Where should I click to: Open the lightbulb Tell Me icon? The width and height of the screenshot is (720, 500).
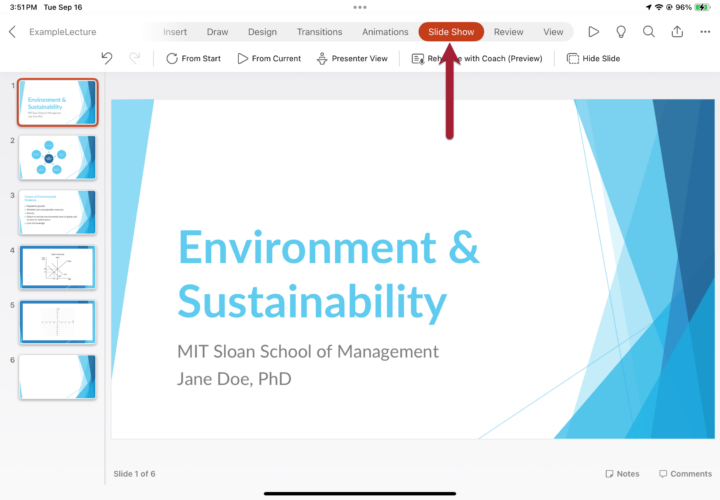(621, 32)
